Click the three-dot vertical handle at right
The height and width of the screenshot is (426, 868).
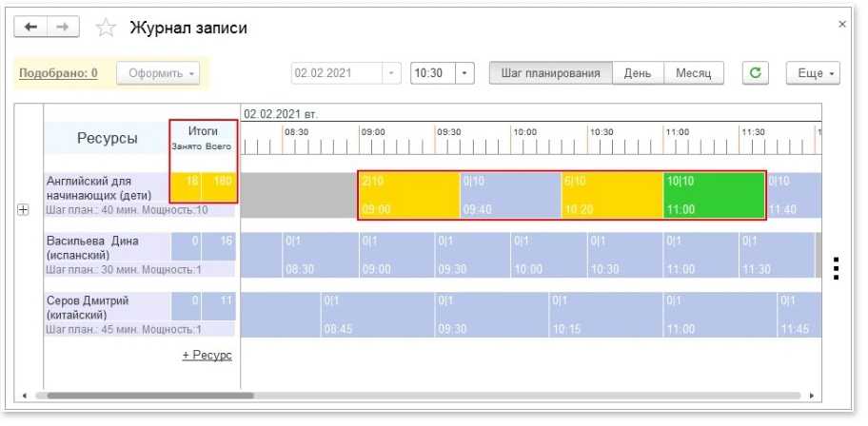click(x=837, y=268)
